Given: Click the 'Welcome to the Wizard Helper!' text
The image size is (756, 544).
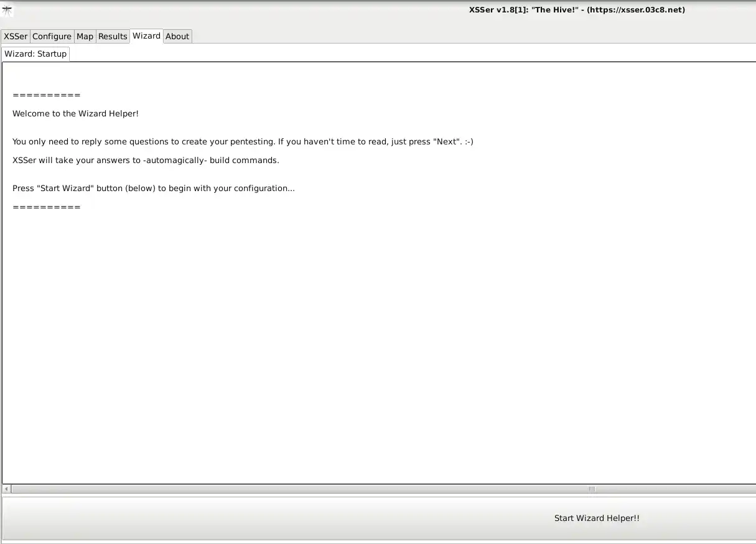Looking at the screenshot, I should (x=75, y=114).
